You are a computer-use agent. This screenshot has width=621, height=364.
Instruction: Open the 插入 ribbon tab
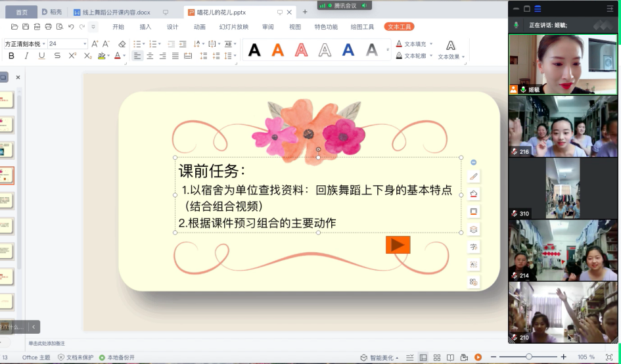click(145, 27)
